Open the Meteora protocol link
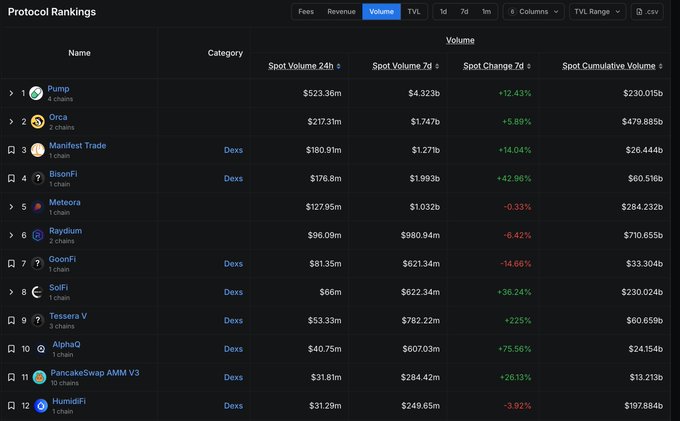 coord(65,202)
